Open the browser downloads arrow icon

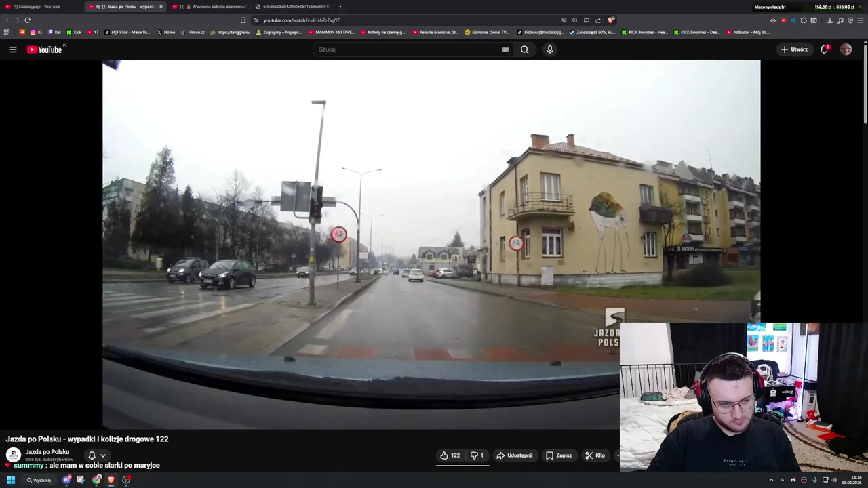(830, 20)
